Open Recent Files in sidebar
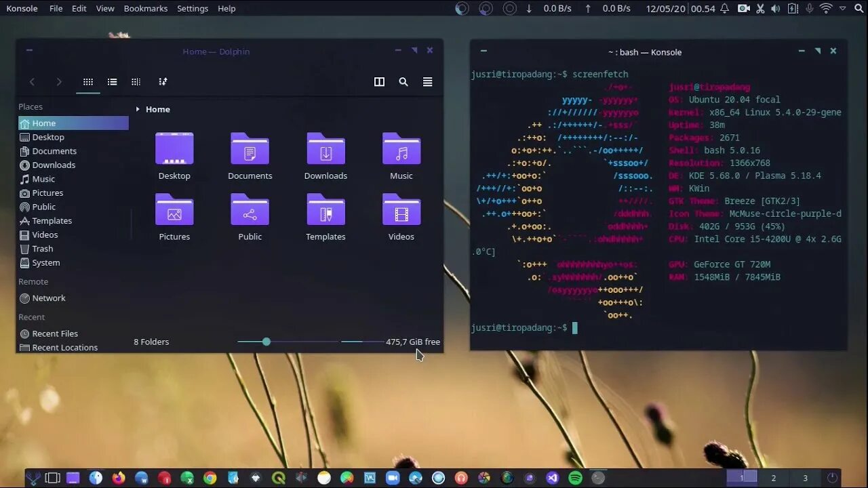 click(x=73, y=333)
